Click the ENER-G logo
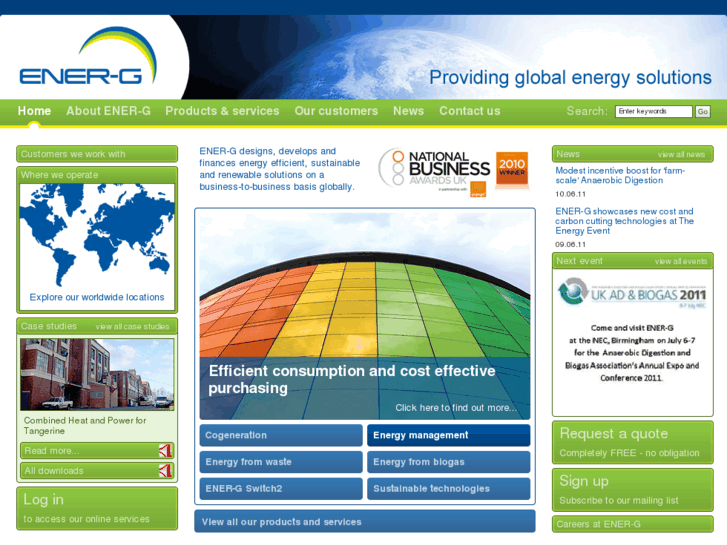Screen dimensions: 727x545 pos(88,57)
